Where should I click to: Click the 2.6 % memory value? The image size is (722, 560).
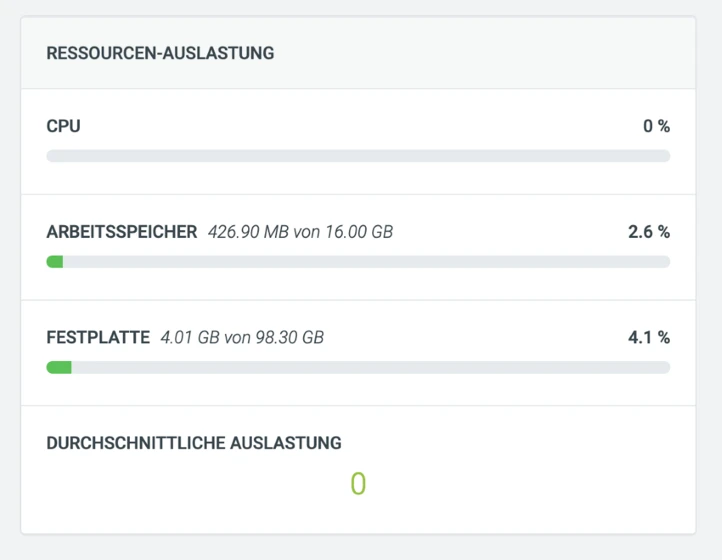(x=649, y=232)
